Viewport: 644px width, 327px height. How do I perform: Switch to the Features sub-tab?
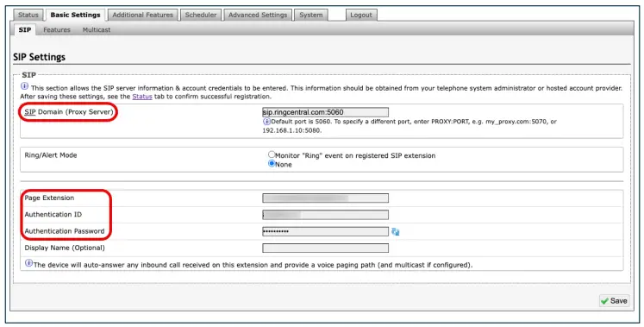tap(57, 29)
